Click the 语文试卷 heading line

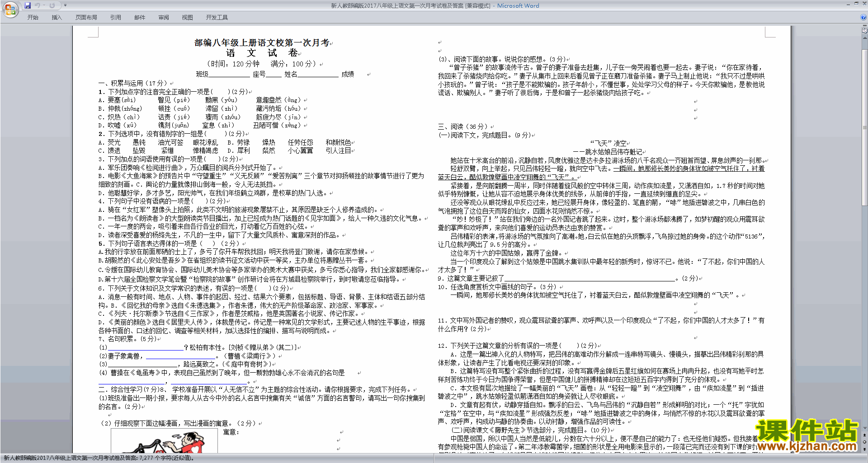click(x=262, y=53)
